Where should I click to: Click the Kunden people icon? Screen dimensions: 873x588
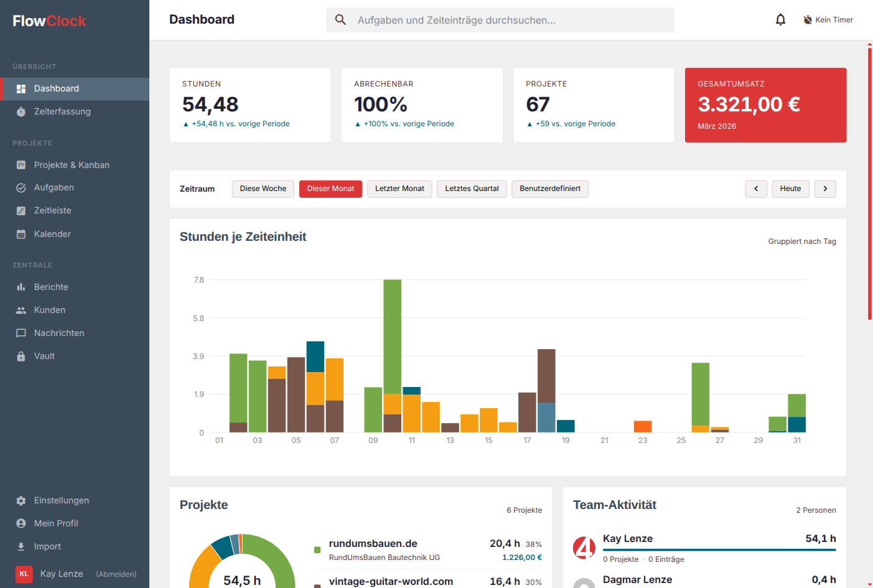pyautogui.click(x=21, y=310)
